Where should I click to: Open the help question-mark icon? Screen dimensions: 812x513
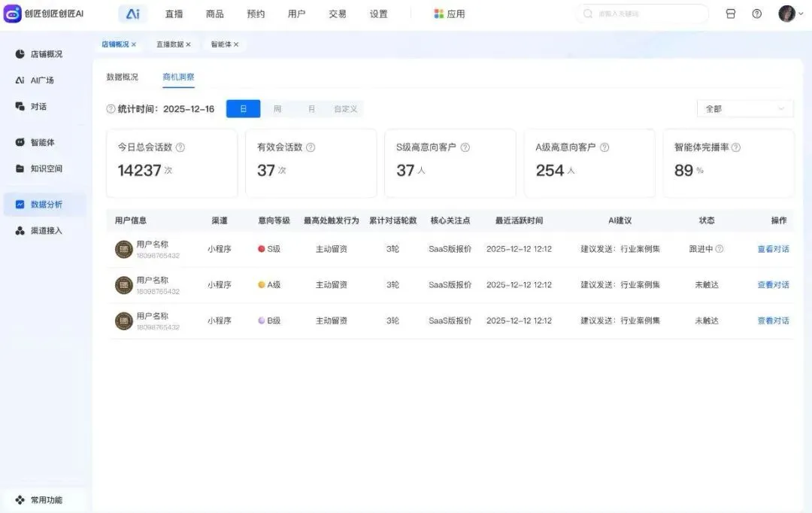tap(756, 14)
